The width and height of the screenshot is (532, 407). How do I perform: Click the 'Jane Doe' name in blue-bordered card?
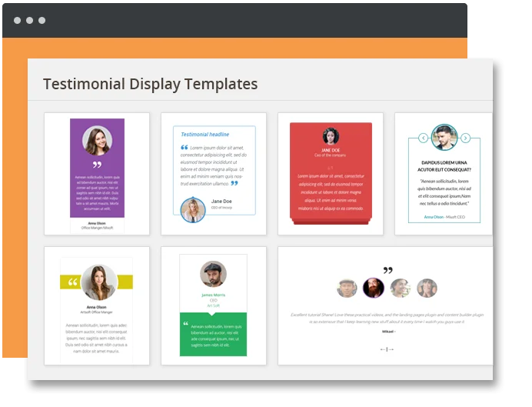pyautogui.click(x=221, y=202)
